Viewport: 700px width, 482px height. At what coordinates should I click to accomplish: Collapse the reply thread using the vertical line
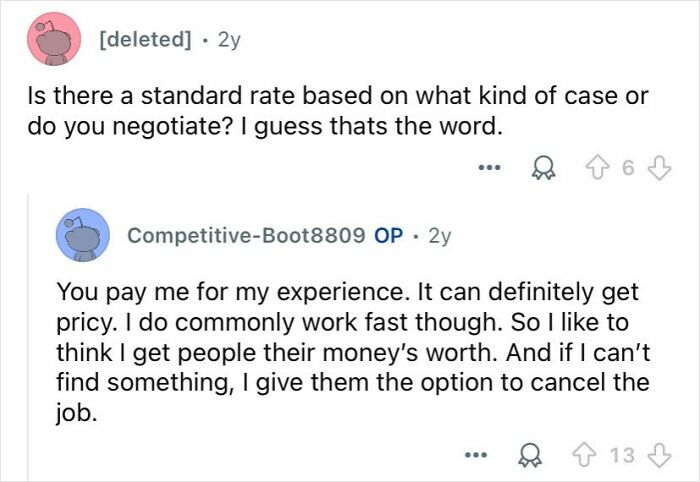29,337
